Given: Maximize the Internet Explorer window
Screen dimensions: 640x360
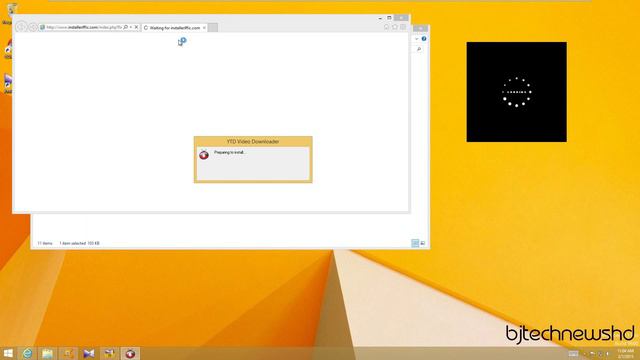Looking at the screenshot, I should [389, 18].
